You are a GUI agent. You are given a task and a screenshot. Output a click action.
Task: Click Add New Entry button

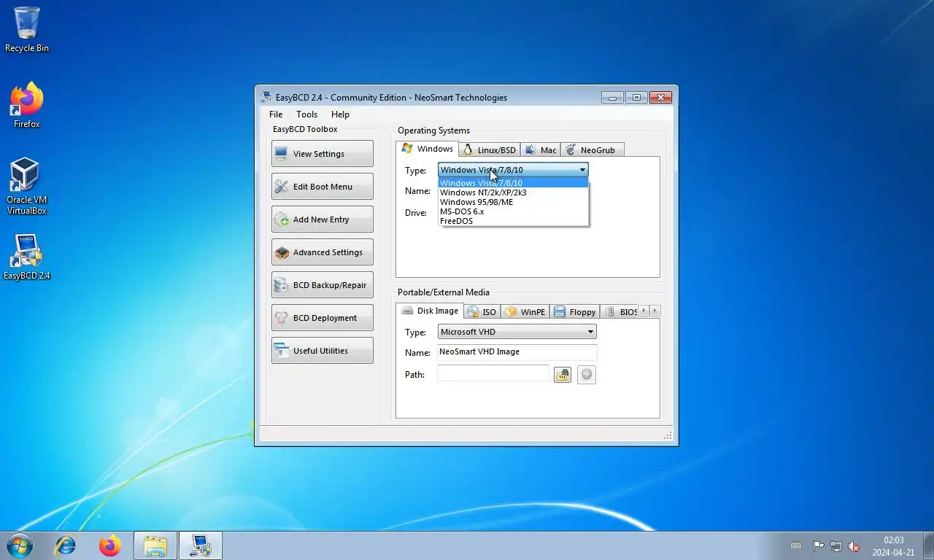(322, 219)
